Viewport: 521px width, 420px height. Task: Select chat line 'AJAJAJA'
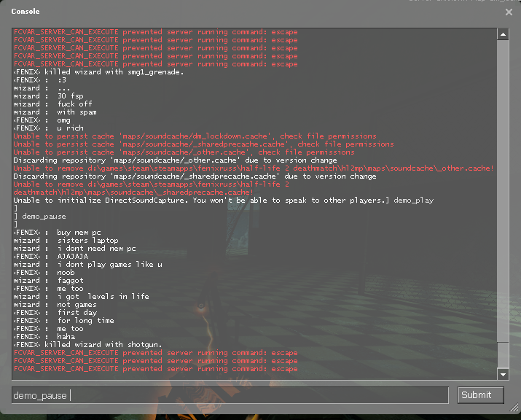(51, 257)
